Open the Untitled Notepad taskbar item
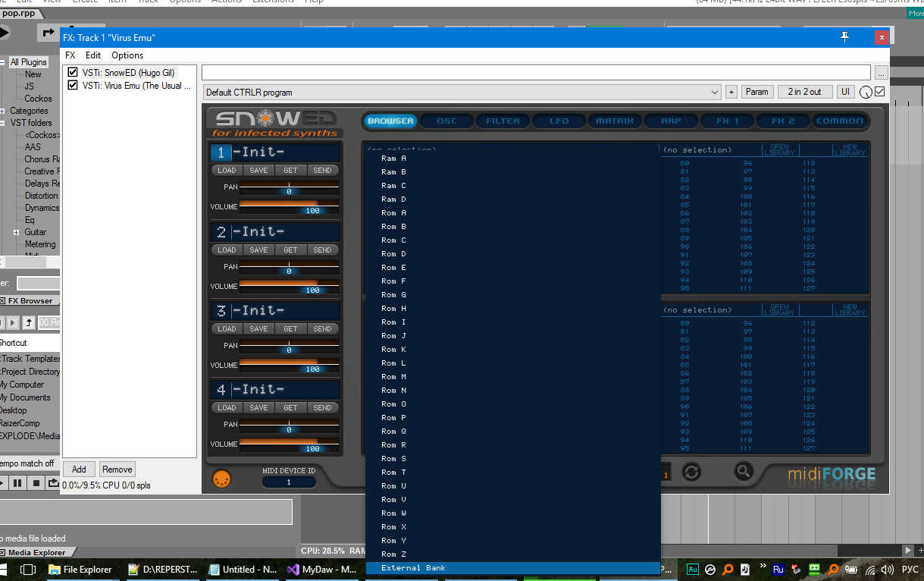The height and width of the screenshot is (581, 924). (x=243, y=569)
